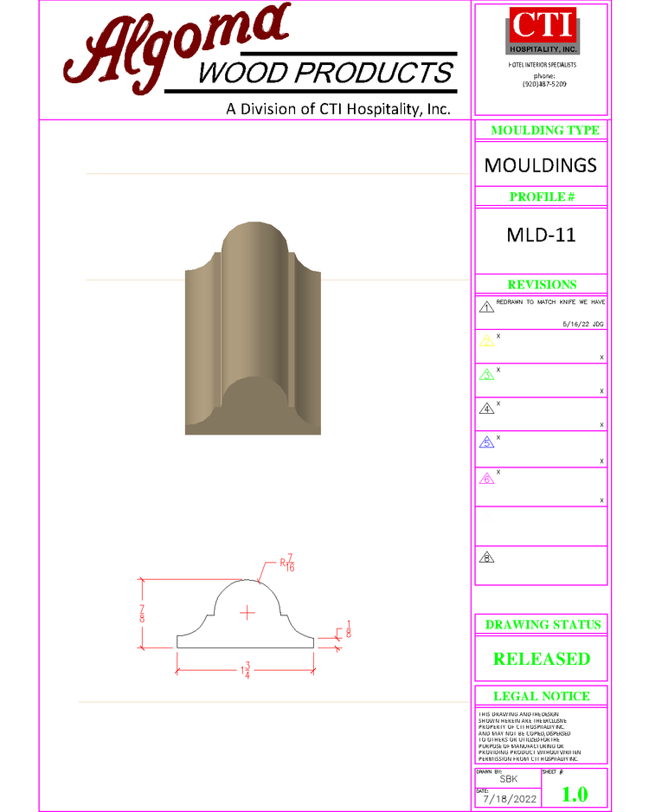Click the magenta revision 6 triangle
This screenshot has height=812, width=649.
(x=486, y=479)
